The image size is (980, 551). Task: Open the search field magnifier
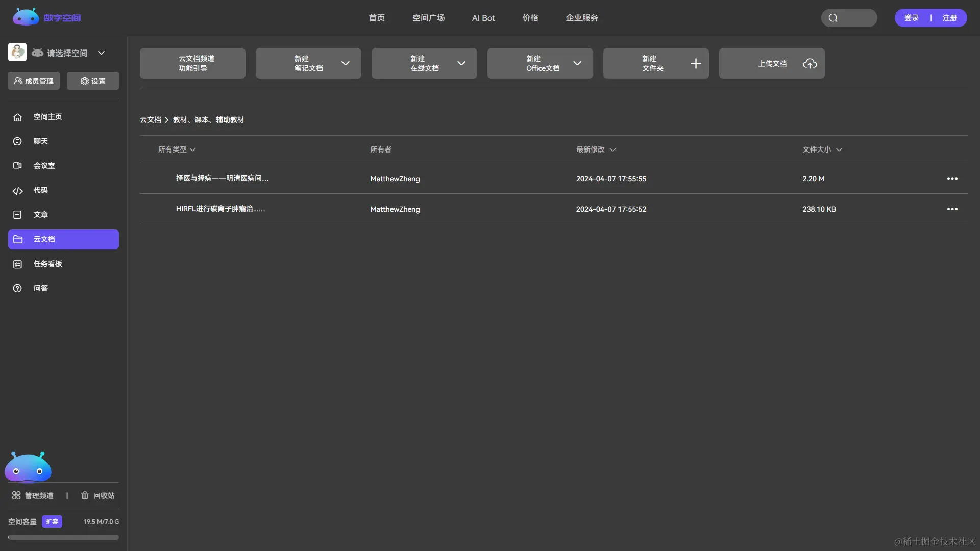(833, 18)
